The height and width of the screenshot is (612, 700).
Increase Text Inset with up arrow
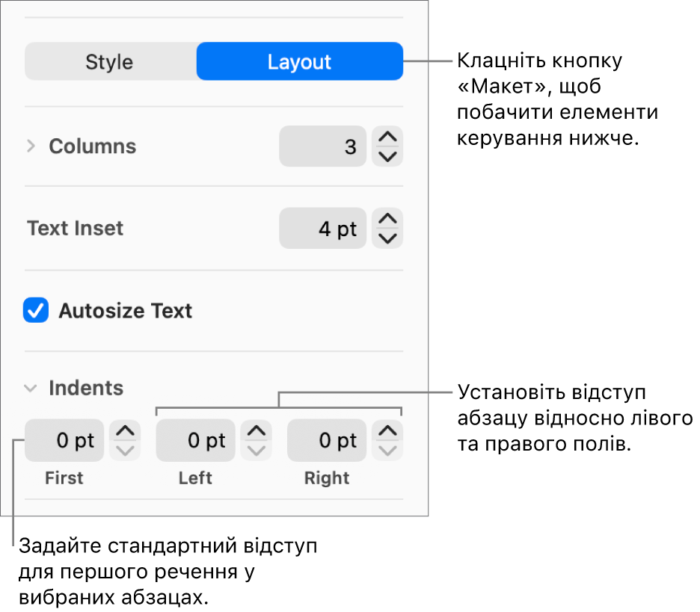[387, 220]
